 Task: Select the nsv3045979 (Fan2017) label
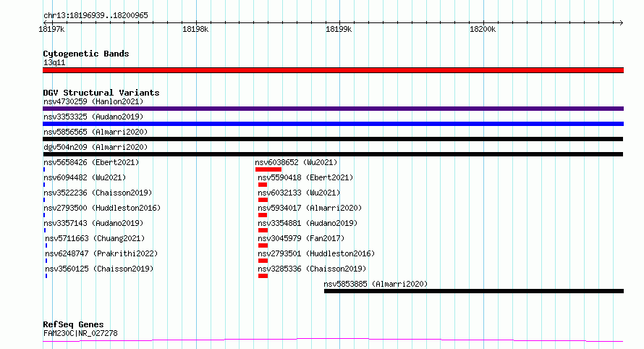click(x=302, y=238)
